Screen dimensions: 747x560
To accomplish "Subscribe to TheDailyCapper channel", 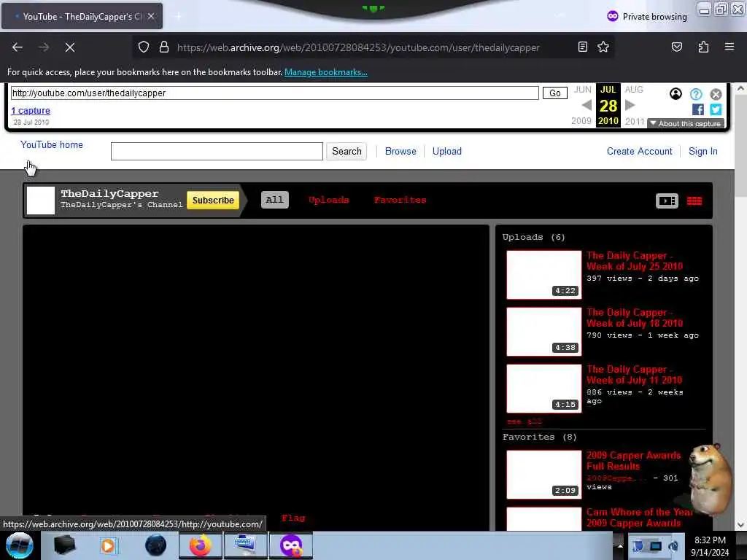I will (213, 201).
